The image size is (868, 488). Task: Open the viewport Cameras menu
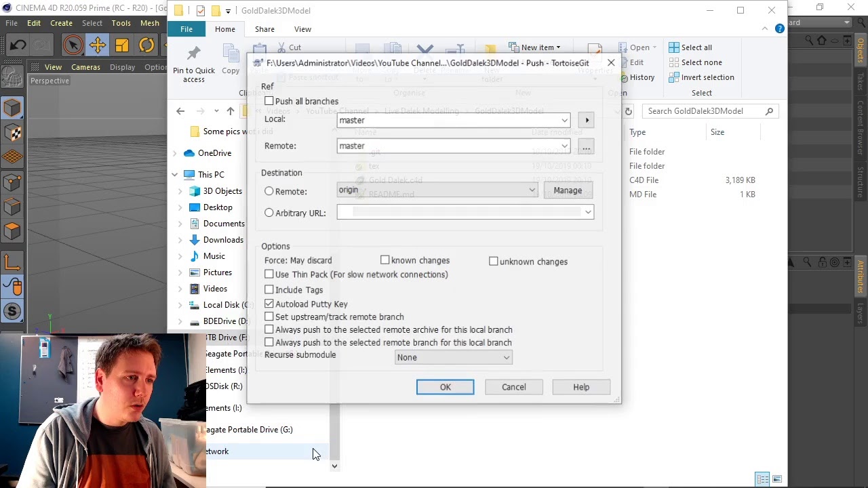(86, 67)
